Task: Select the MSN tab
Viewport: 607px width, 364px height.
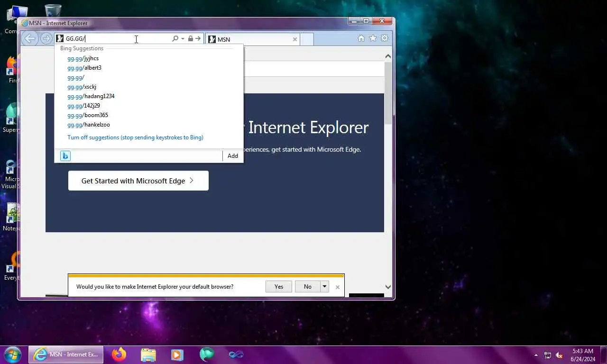Action: point(253,39)
